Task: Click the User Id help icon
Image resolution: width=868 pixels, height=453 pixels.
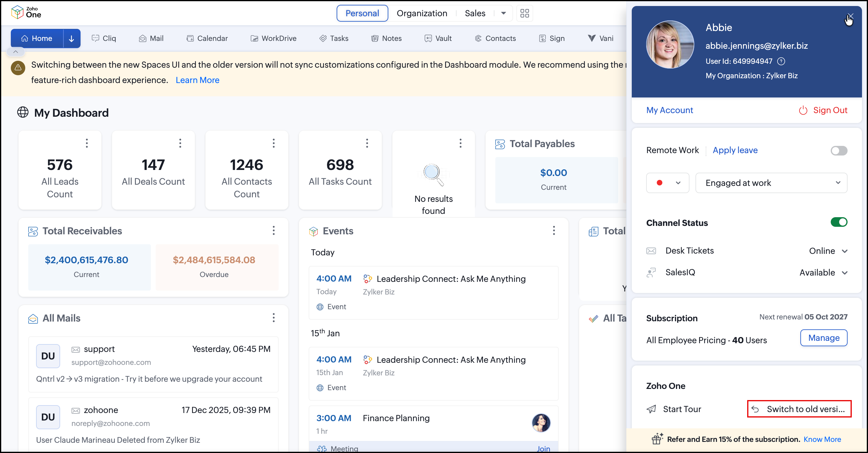Action: click(x=781, y=61)
